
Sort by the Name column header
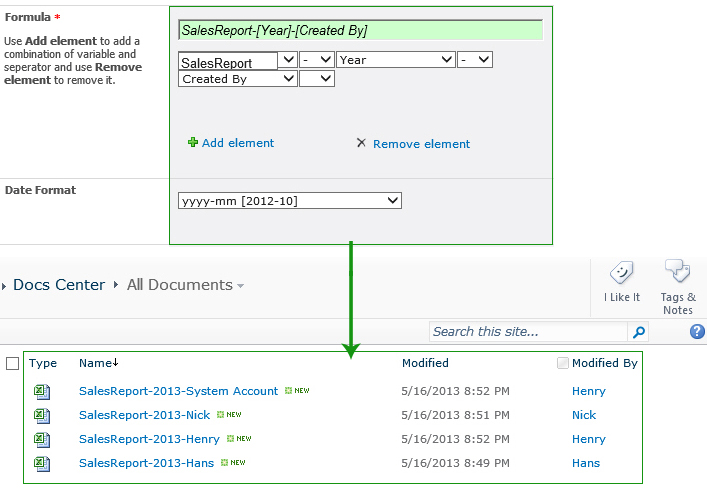[x=97, y=363]
